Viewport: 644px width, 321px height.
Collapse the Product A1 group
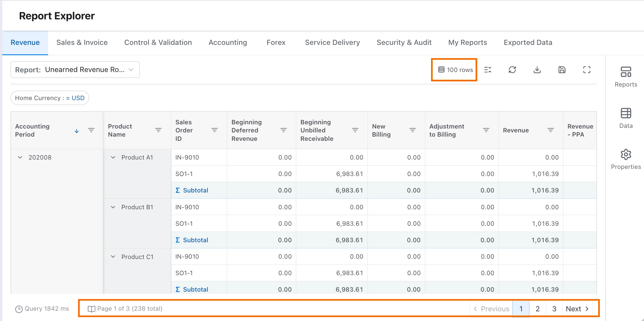point(113,157)
